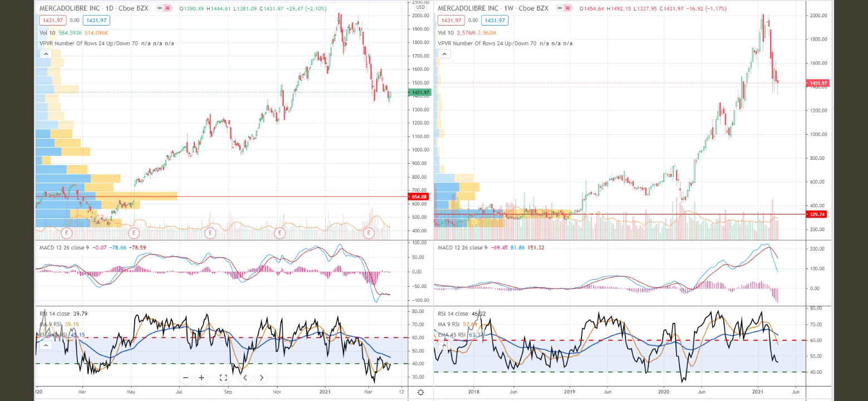Click the first earnings E marker near March 2020
Viewport: 868px width, 401px height.
pos(67,233)
